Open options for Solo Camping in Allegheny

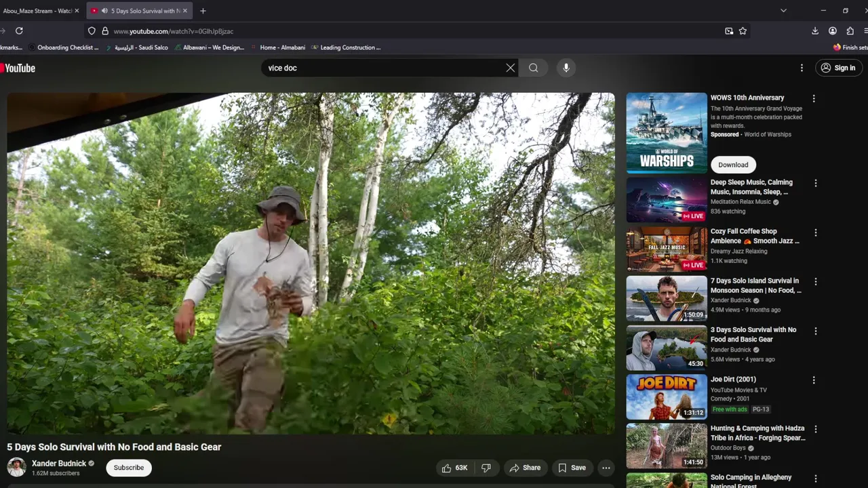(815, 479)
